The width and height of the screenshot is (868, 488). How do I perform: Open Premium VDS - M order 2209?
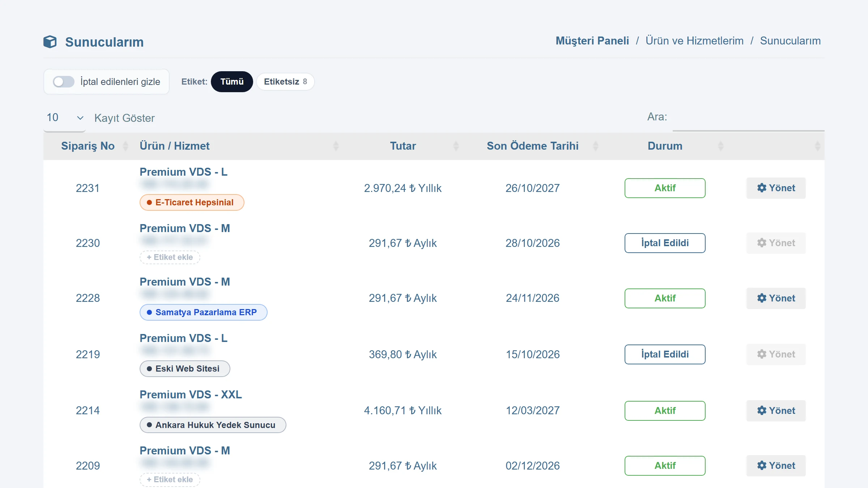(184, 451)
